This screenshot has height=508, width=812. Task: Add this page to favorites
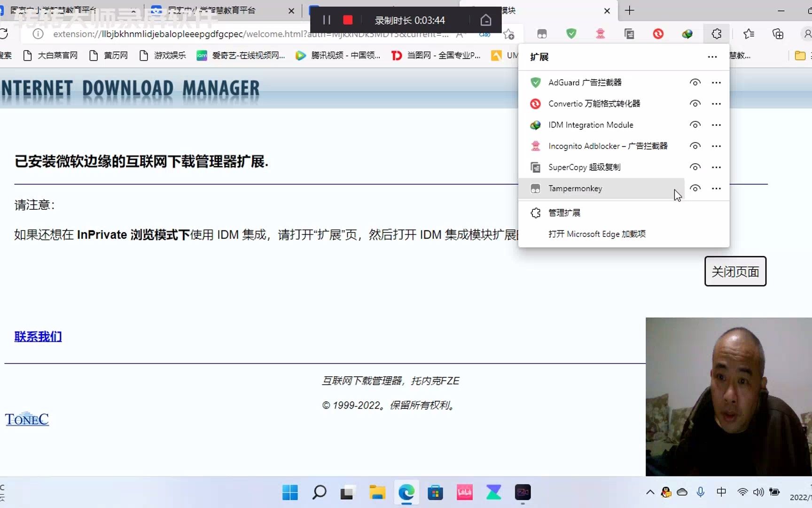[x=509, y=34]
